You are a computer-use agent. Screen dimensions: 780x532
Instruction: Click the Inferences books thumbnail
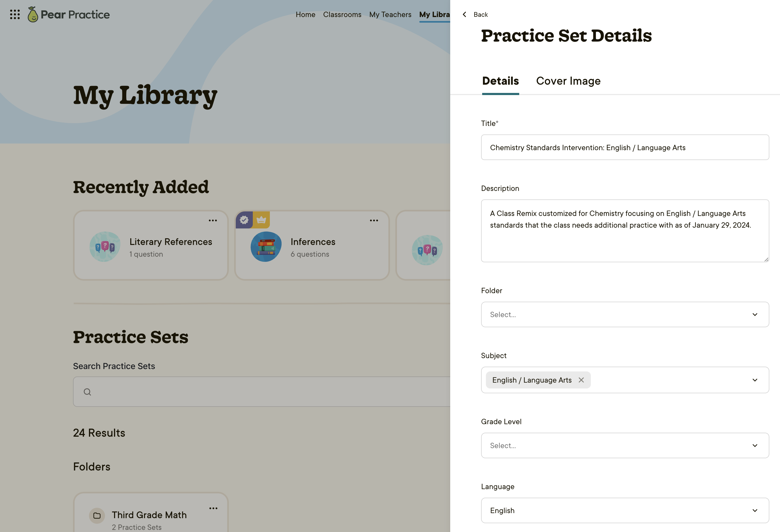(x=266, y=247)
